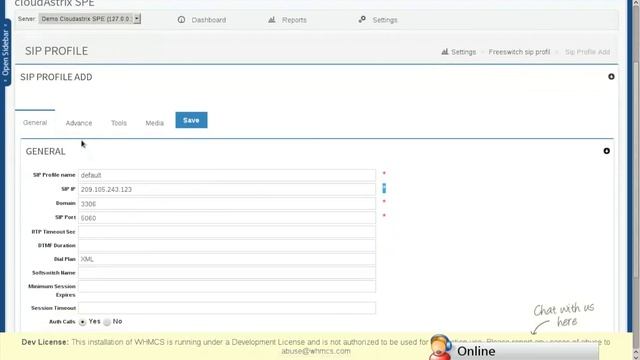The image size is (640, 360).
Task: Collapse the SIP Profile Add panel
Action: (611, 77)
